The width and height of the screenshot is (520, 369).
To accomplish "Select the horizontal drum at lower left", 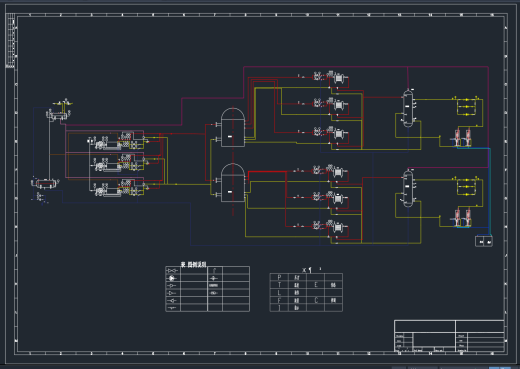I will click(46, 183).
